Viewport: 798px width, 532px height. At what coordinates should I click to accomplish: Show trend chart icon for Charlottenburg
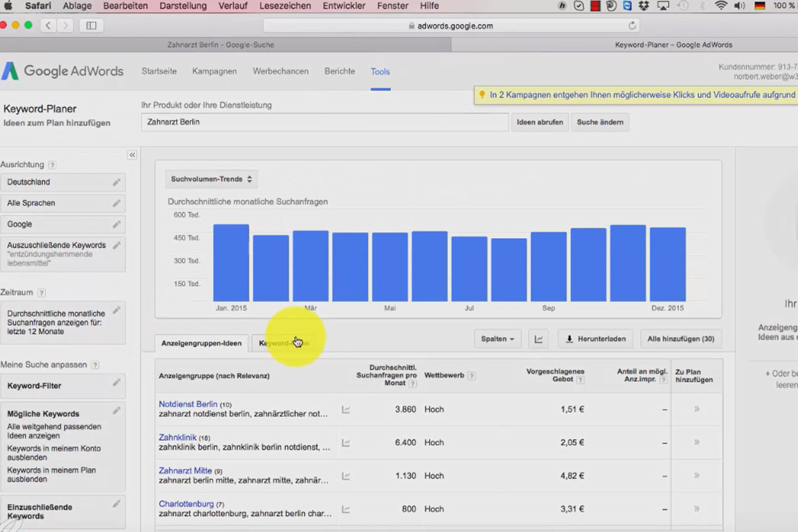pos(346,509)
